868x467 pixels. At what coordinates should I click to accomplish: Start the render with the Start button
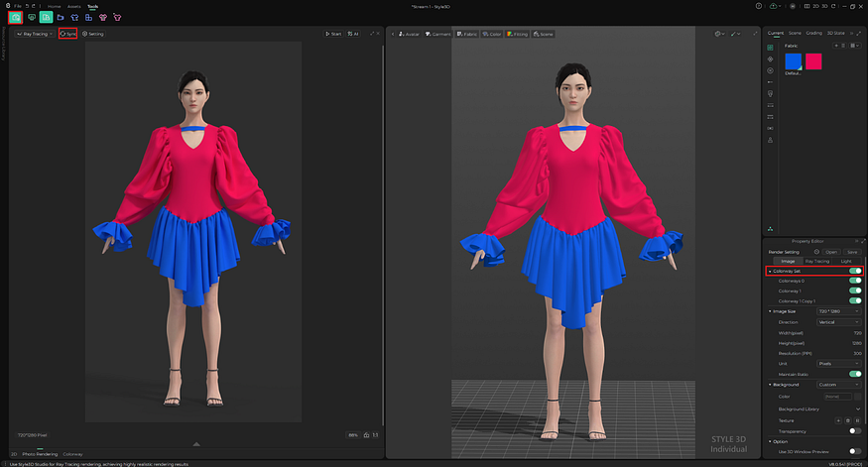[333, 34]
